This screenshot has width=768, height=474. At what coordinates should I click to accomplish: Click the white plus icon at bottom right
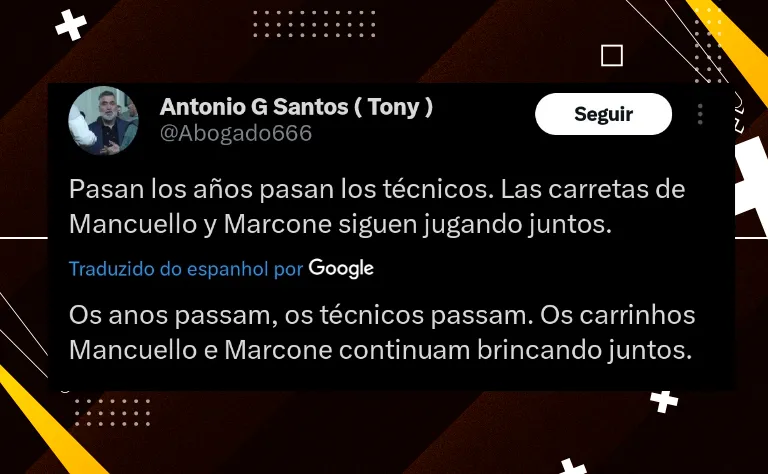pos(664,401)
